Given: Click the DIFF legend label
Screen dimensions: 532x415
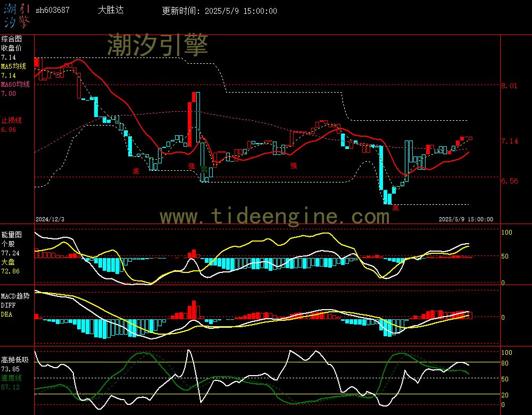Looking at the screenshot, I should click(8, 305).
